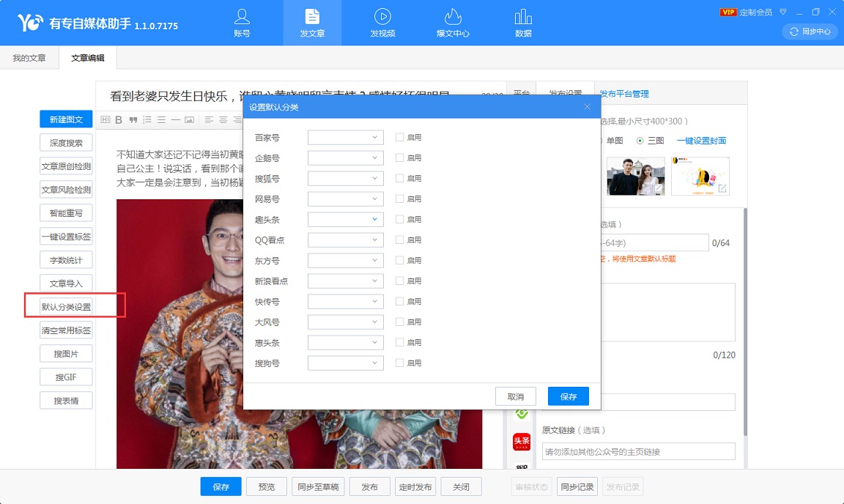Viewport: 844px width, 504px height.
Task: Enable default category for 企鹅号
Action: 399,157
